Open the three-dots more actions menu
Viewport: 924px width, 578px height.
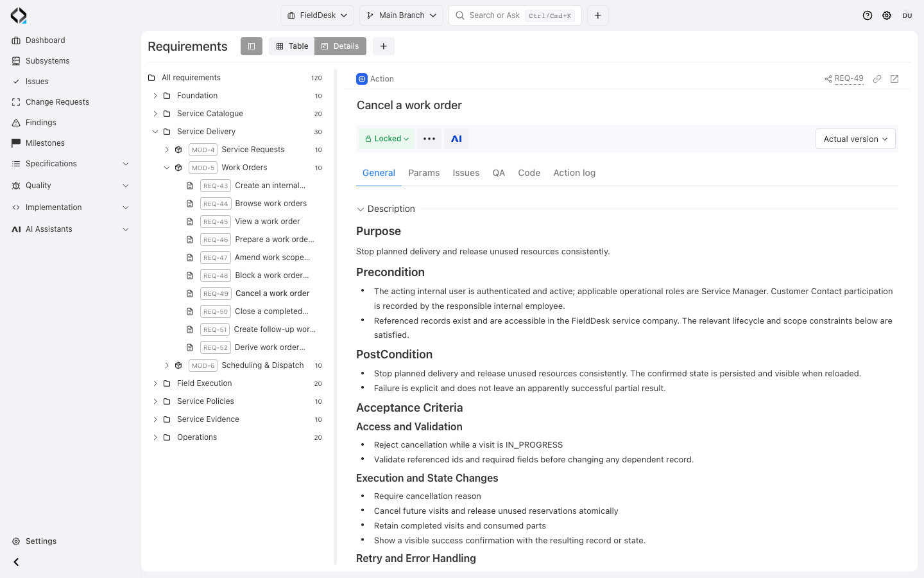pyautogui.click(x=429, y=139)
